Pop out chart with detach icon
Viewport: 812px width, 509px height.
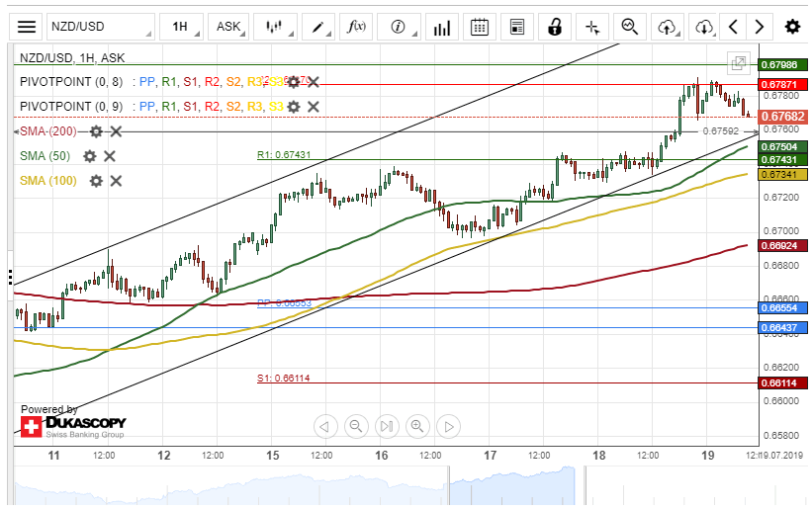tap(739, 63)
